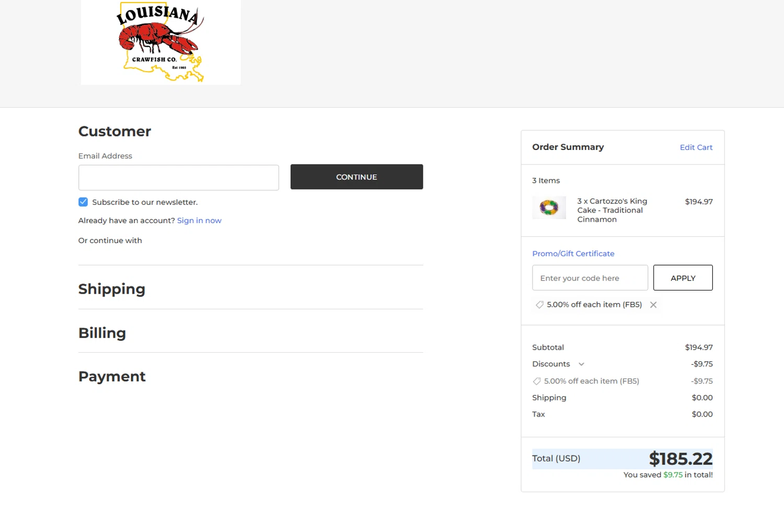Viewport: 784px width, 532px height.
Task: Open the Sign in now link
Action: [x=199, y=221]
